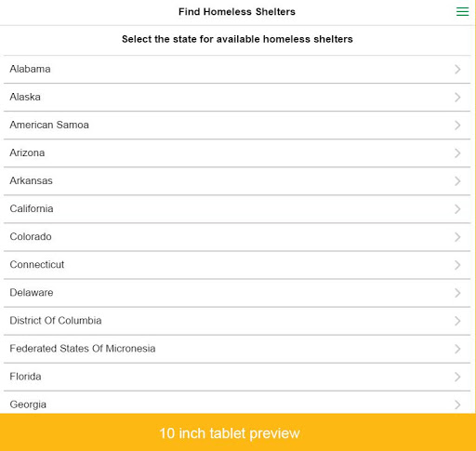Screen dimensions: 476x451
Task: Select the Florida list entry
Action: click(237, 377)
